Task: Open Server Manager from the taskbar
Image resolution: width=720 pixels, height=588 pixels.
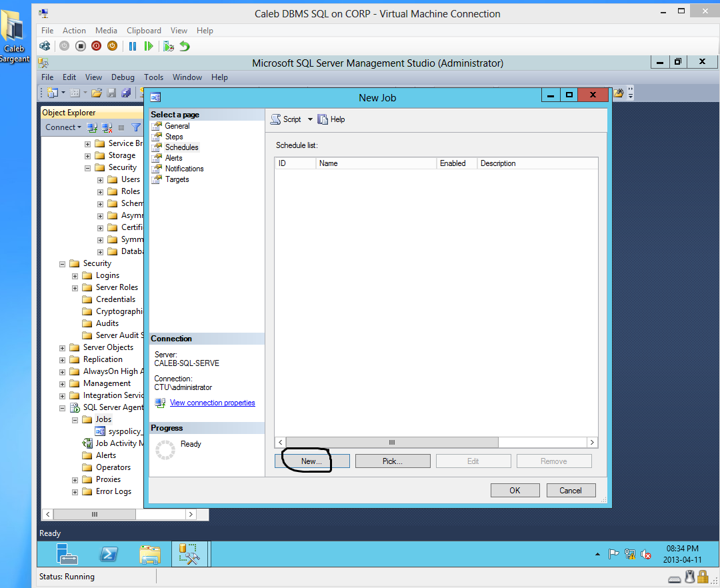Action: coord(67,553)
